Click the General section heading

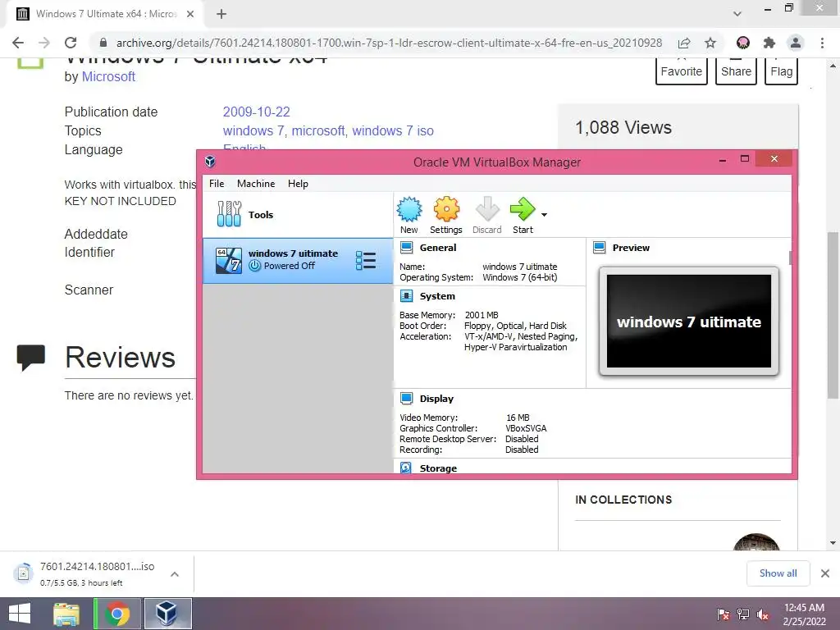click(x=438, y=248)
